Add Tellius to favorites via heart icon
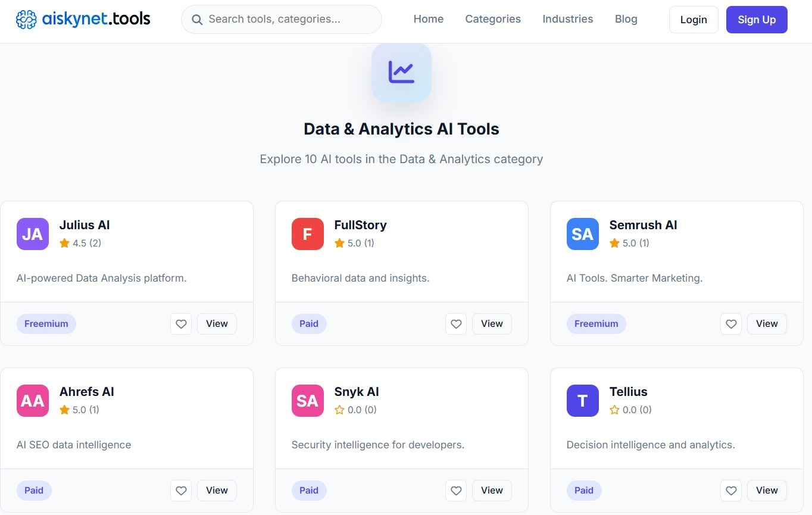 click(x=731, y=491)
